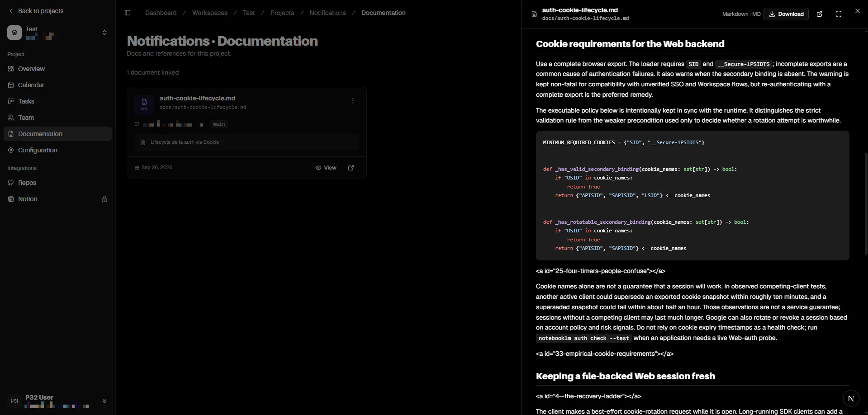The image size is (868, 415).
Task: Open the document card options menu
Action: pos(353,101)
